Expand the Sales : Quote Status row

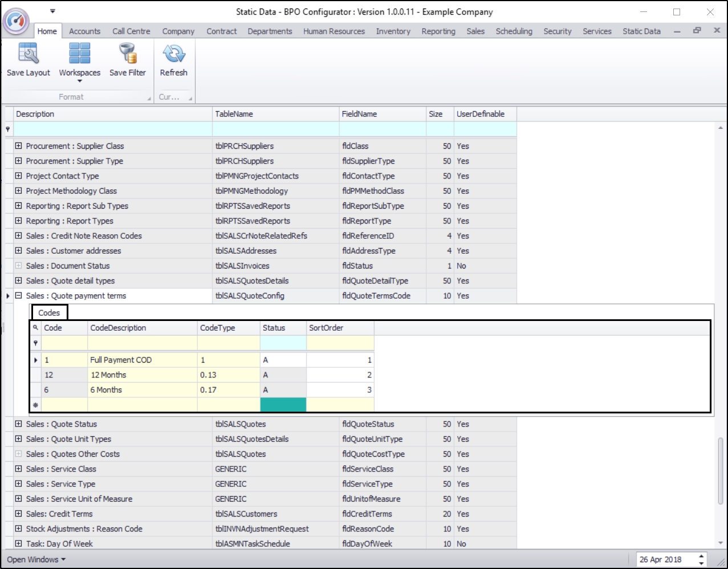pyautogui.click(x=19, y=424)
